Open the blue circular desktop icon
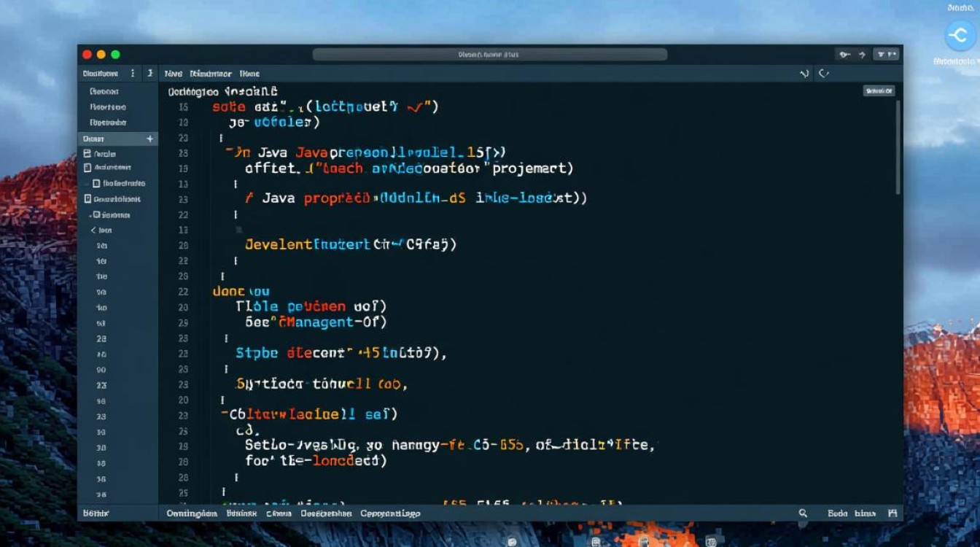Image resolution: width=980 pixels, height=547 pixels. [x=960, y=36]
